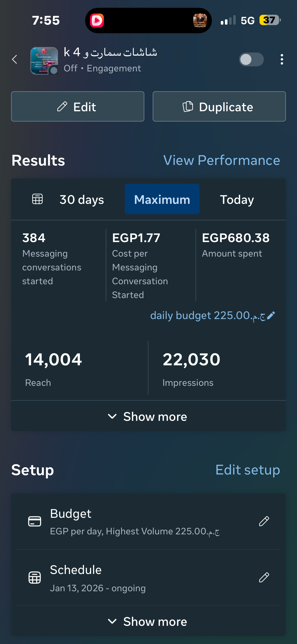Tap the edit pencil in Budget row
Viewport: 297px width, 644px height.
pos(264,521)
